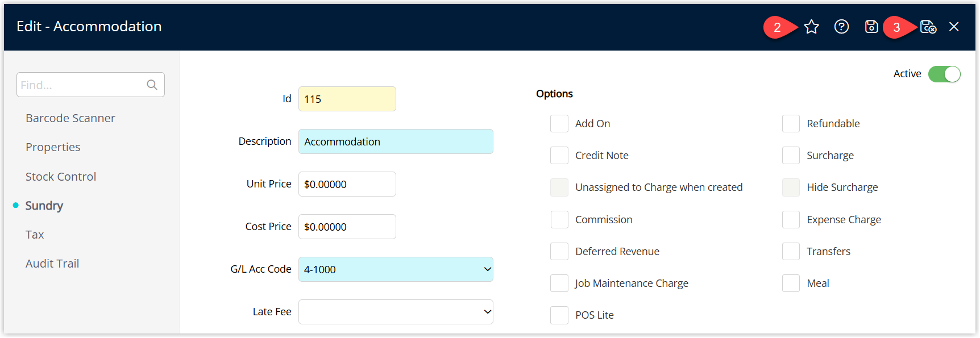Click the 'Edit - Accommodation' title text
The image size is (980, 338).
pyautogui.click(x=89, y=26)
